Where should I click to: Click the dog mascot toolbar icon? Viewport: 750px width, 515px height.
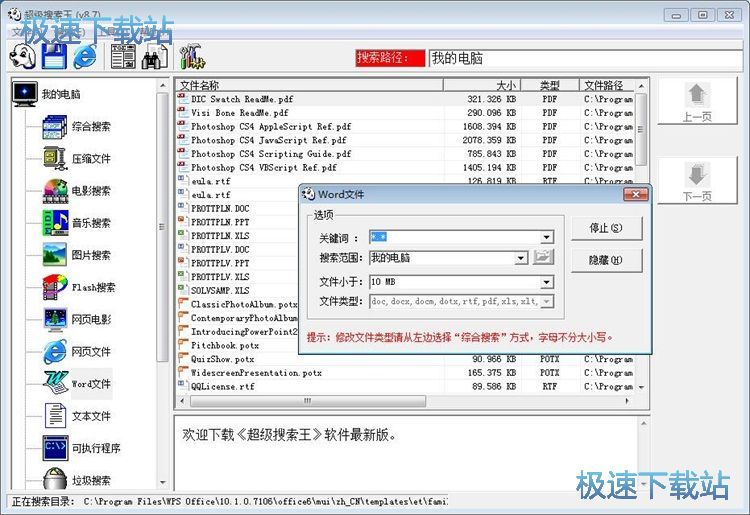tap(22, 56)
